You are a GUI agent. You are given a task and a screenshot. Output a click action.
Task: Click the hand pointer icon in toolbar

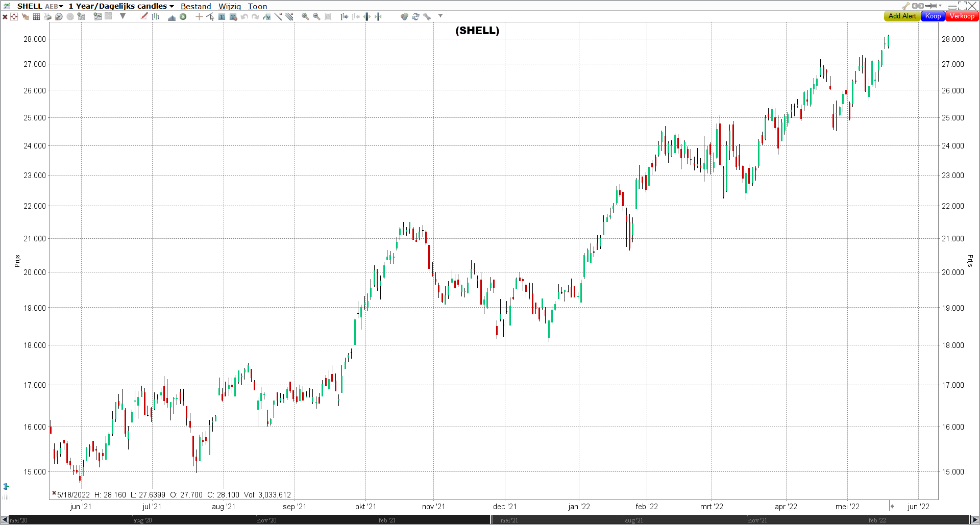[25, 16]
